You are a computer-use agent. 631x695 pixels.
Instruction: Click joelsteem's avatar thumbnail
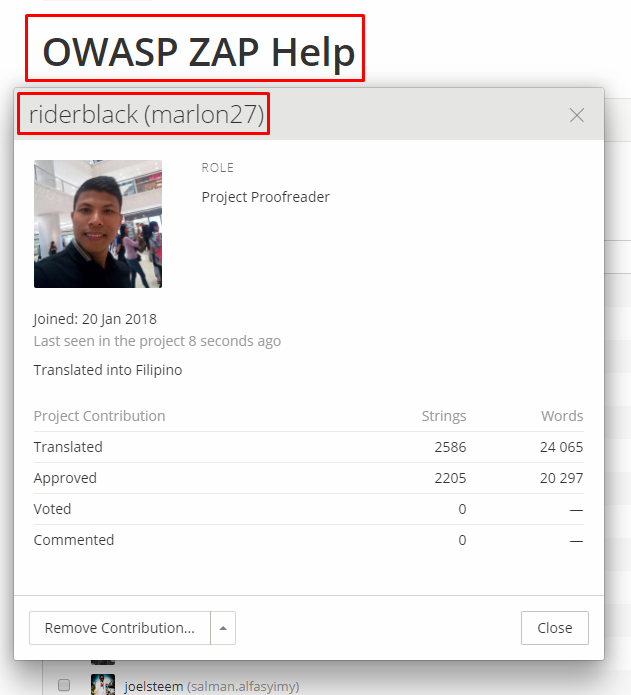tap(102, 684)
